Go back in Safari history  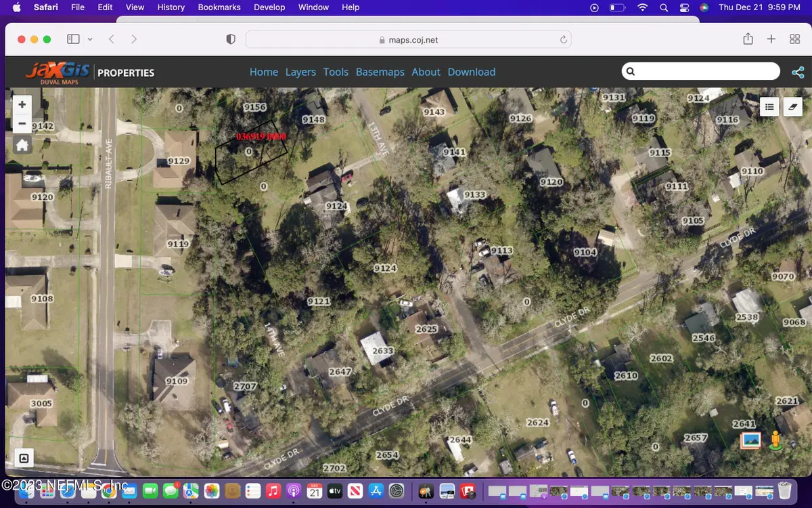coord(112,39)
